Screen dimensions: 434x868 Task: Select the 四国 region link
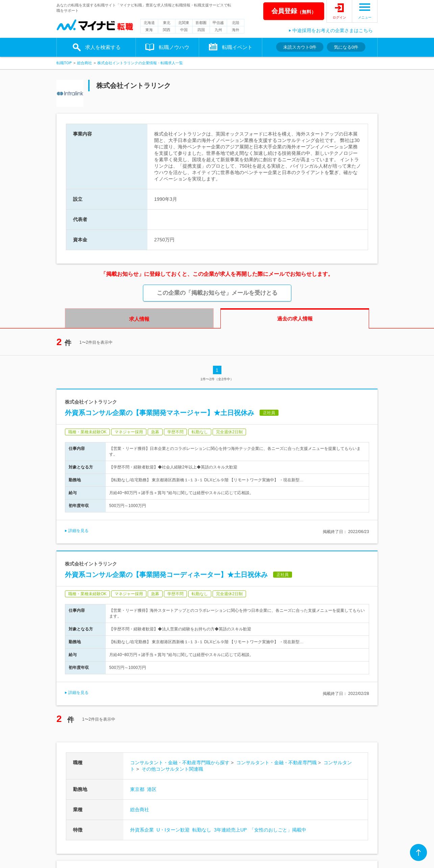click(201, 30)
